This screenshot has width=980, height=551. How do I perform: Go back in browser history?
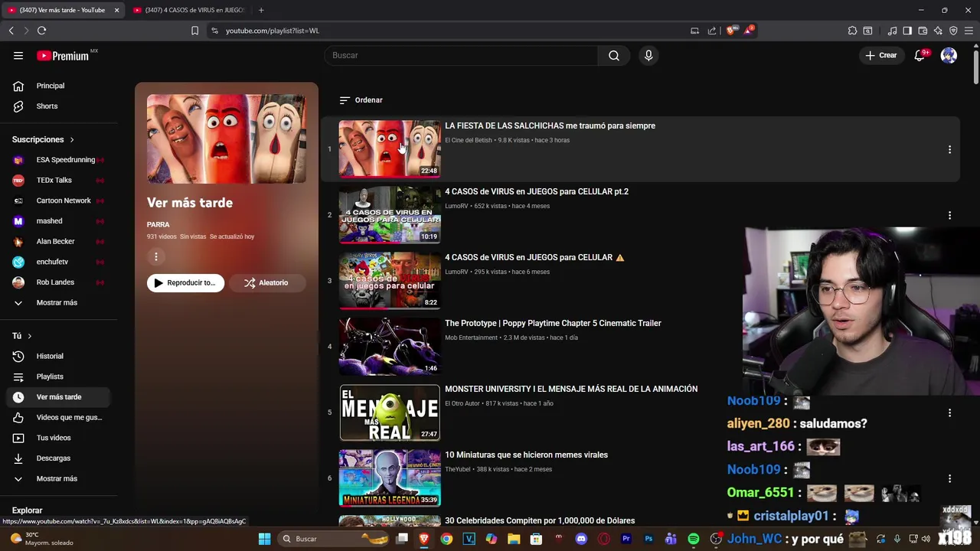[11, 31]
